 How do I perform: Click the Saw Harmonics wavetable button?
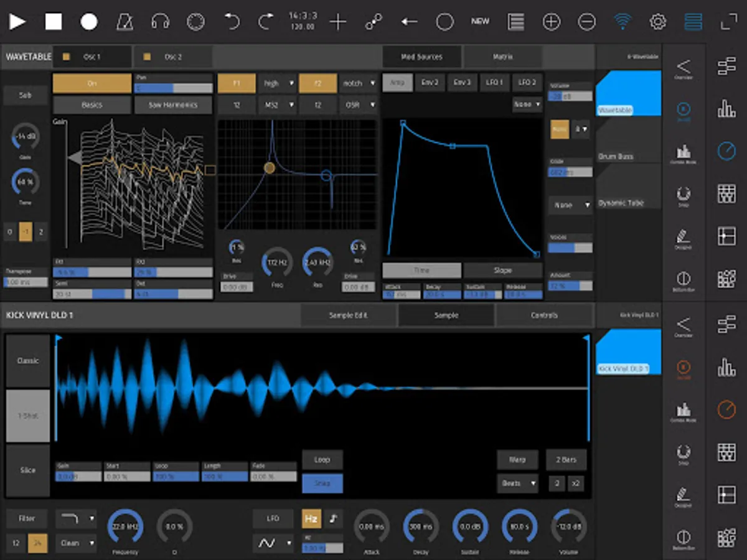(x=173, y=105)
